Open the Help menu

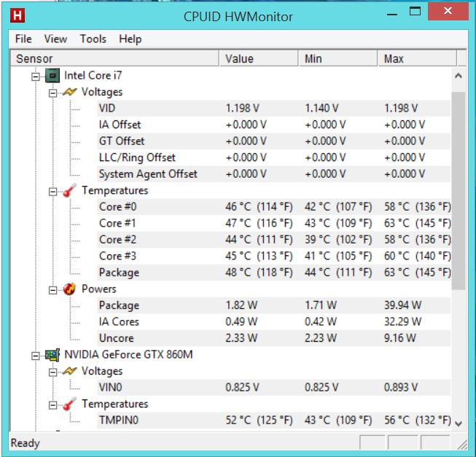click(130, 39)
